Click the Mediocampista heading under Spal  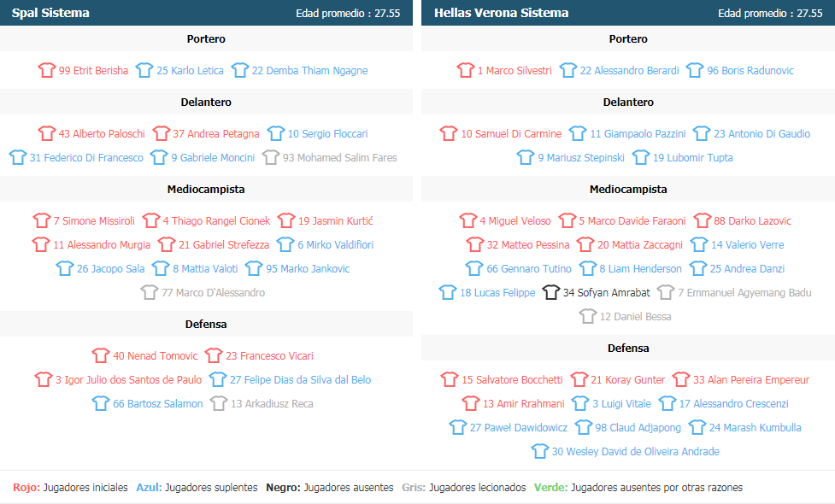click(x=206, y=189)
